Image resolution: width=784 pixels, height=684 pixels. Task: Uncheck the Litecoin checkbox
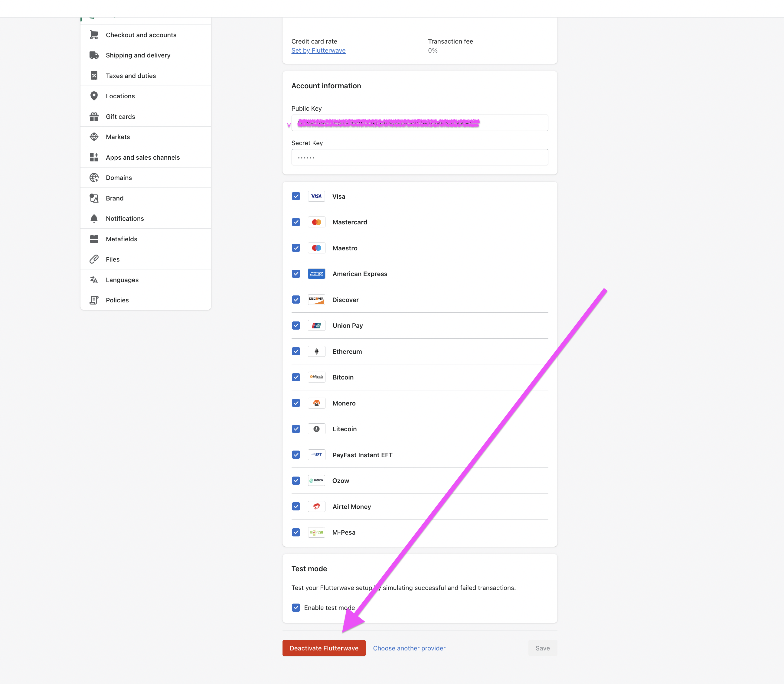tap(296, 429)
